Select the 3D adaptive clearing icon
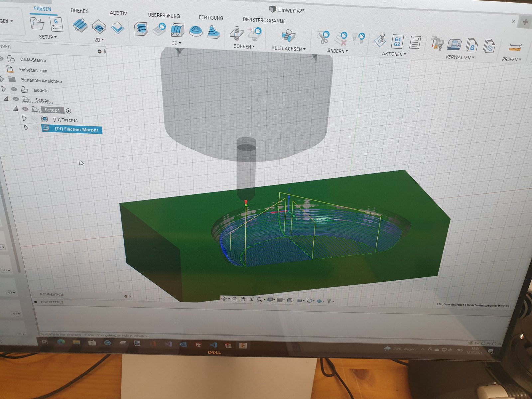The width and height of the screenshot is (532, 399). tap(141, 29)
